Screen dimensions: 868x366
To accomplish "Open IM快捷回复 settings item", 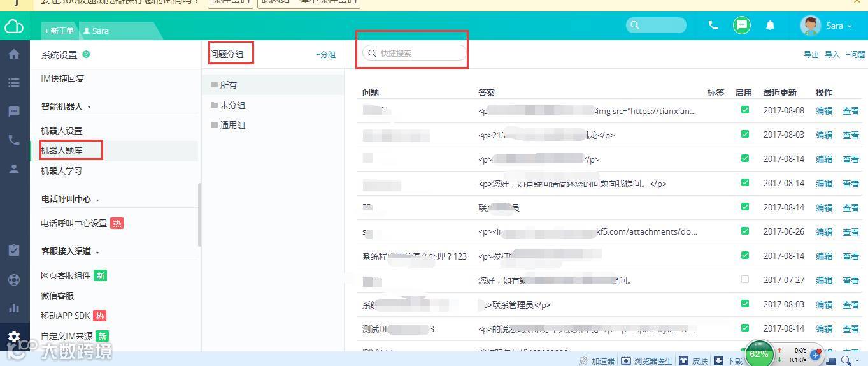I will tap(62, 78).
